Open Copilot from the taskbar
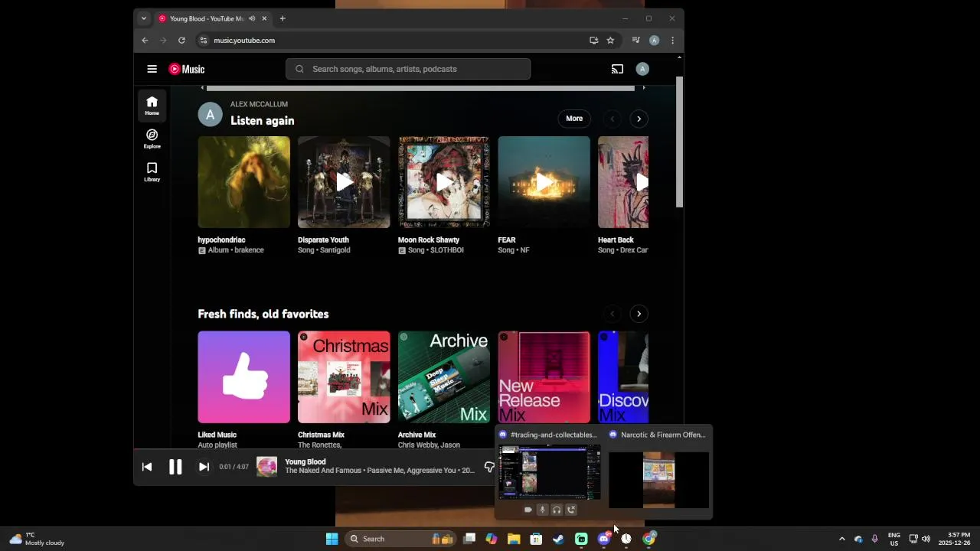 point(492,539)
